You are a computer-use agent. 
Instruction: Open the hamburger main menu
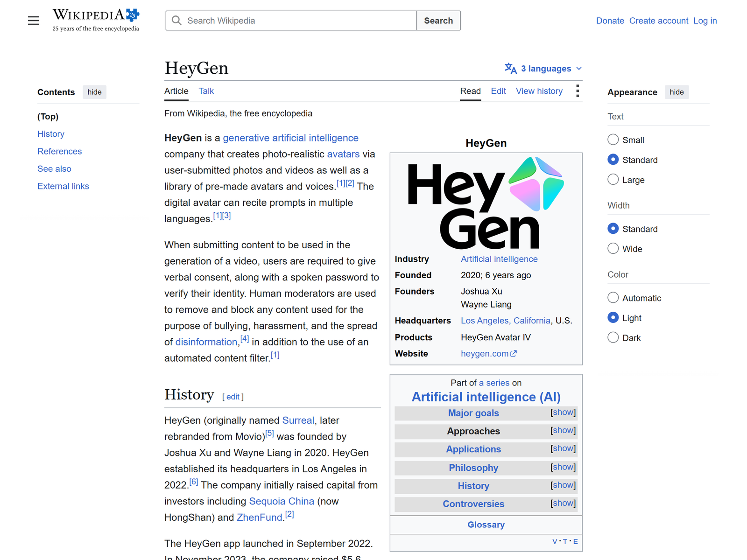(34, 21)
